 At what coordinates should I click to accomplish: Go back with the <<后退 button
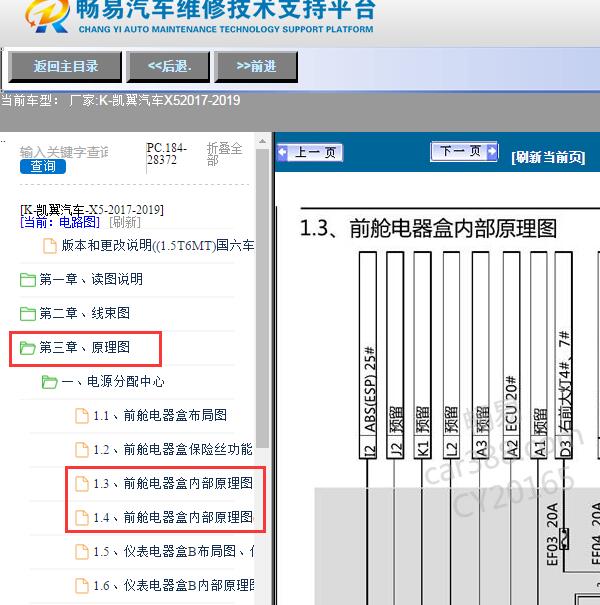point(169,66)
